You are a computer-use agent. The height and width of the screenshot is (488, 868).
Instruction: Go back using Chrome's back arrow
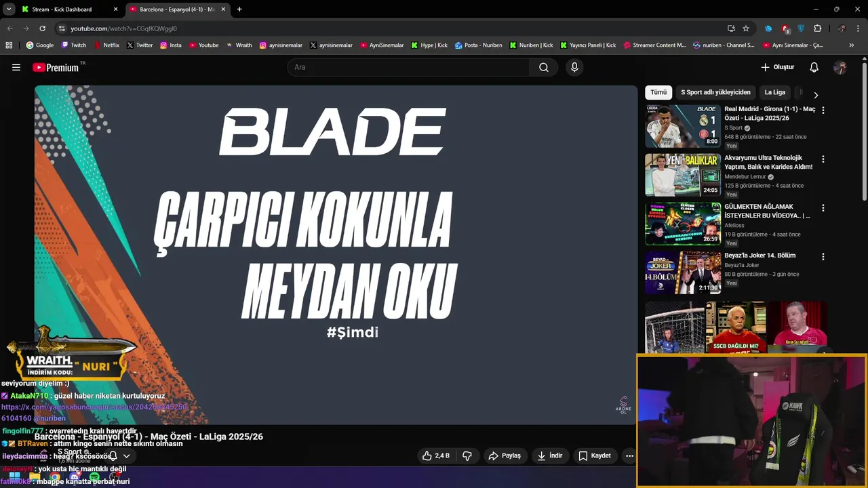[9, 28]
